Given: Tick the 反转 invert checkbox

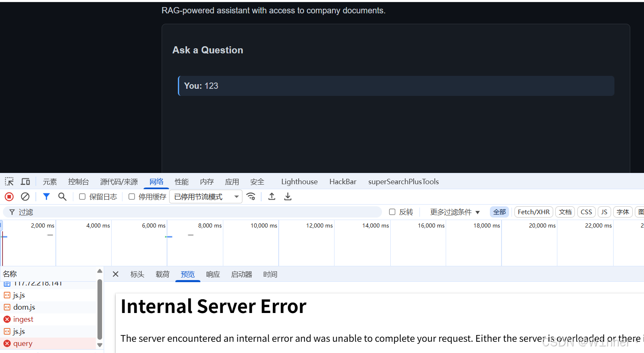Looking at the screenshot, I should click(x=392, y=212).
